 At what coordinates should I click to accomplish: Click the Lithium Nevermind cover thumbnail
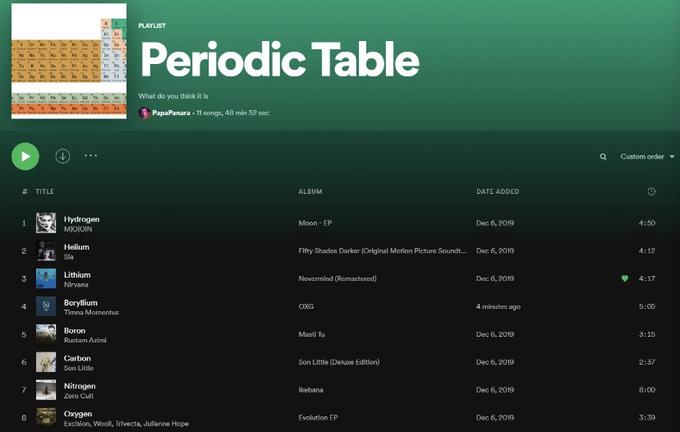(x=46, y=278)
